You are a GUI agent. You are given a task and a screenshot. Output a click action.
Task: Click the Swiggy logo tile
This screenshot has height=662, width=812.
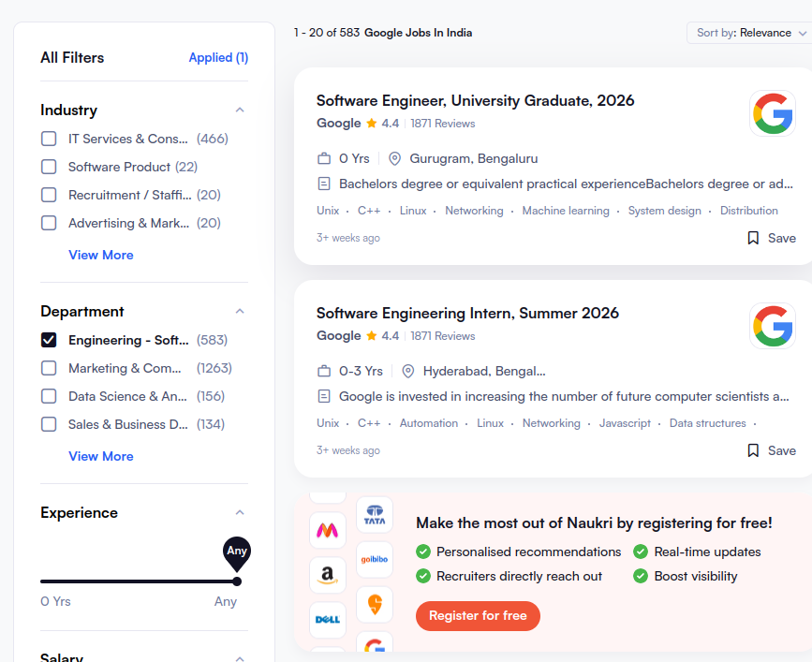[375, 605]
